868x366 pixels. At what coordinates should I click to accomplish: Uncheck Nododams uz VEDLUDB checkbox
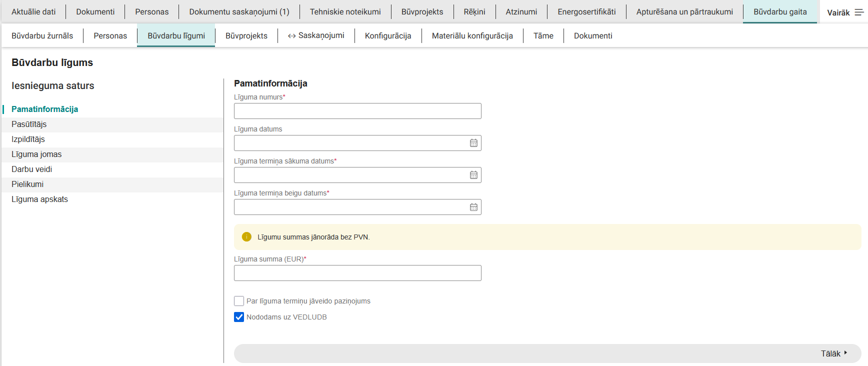pos(239,317)
